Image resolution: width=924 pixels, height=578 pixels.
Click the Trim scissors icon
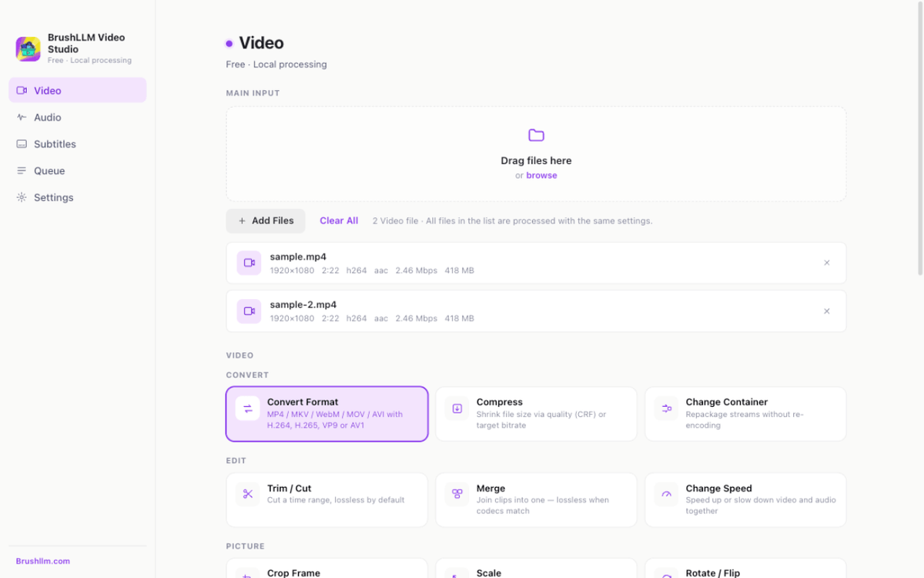[248, 494]
